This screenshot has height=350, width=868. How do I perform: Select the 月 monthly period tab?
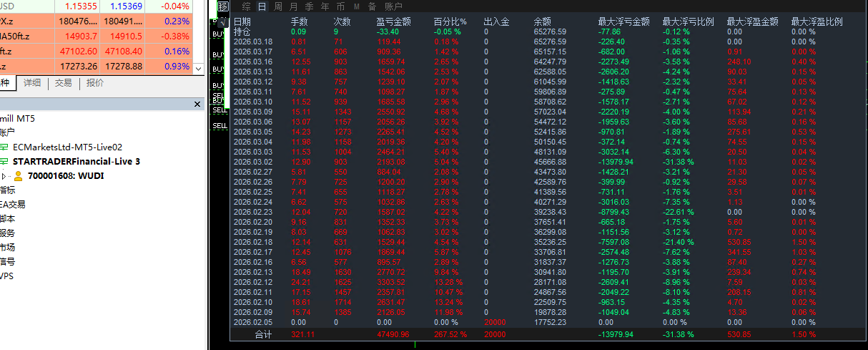pos(294,6)
